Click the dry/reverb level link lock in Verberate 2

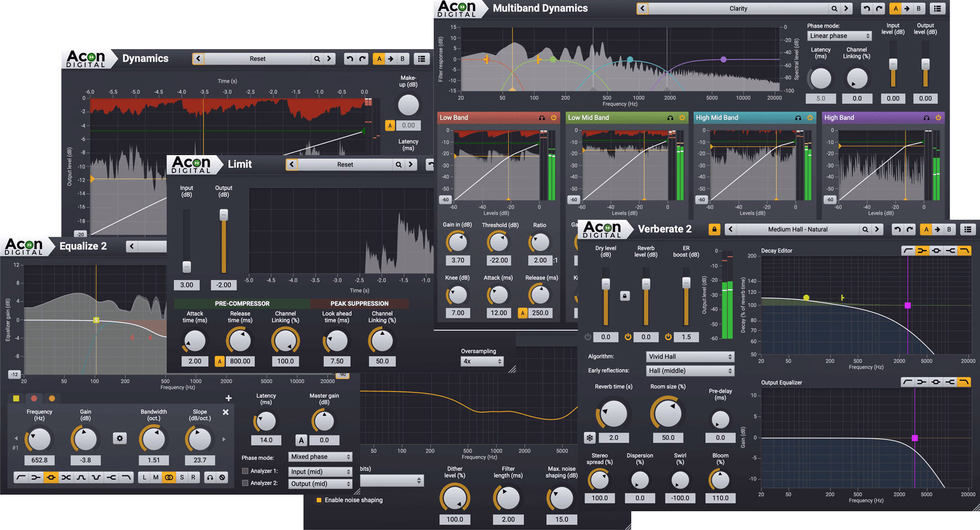tap(625, 296)
